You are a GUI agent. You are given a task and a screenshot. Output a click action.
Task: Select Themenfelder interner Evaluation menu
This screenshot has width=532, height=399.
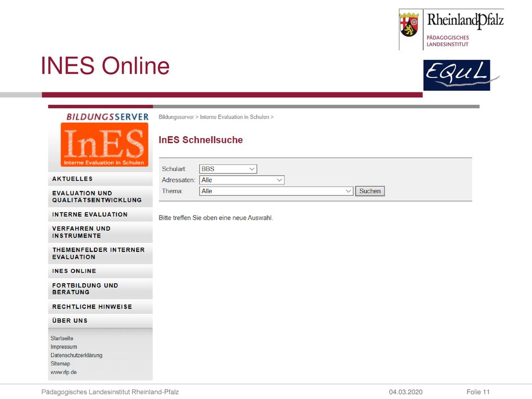coord(100,254)
